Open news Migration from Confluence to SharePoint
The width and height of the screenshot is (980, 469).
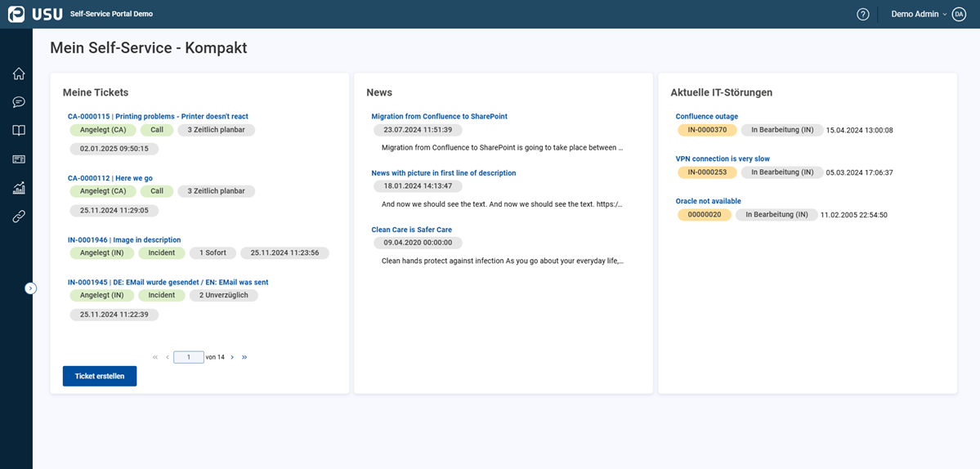pyautogui.click(x=440, y=116)
